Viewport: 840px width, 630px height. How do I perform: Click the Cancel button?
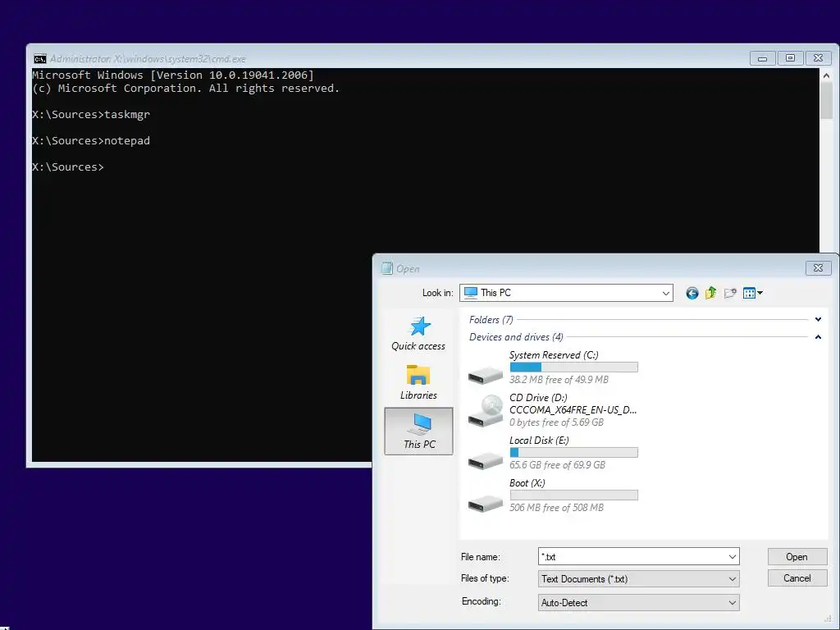[x=797, y=578]
